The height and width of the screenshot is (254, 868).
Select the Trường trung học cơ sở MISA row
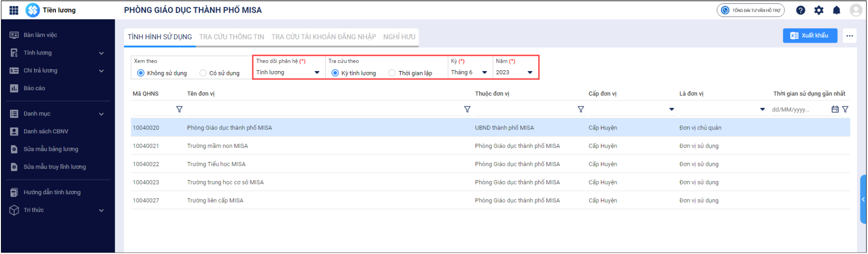490,182
